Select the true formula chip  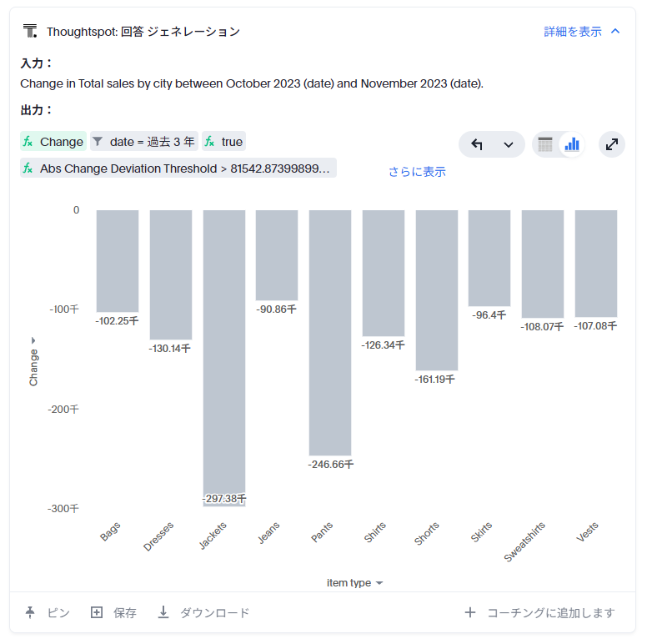pos(223,142)
